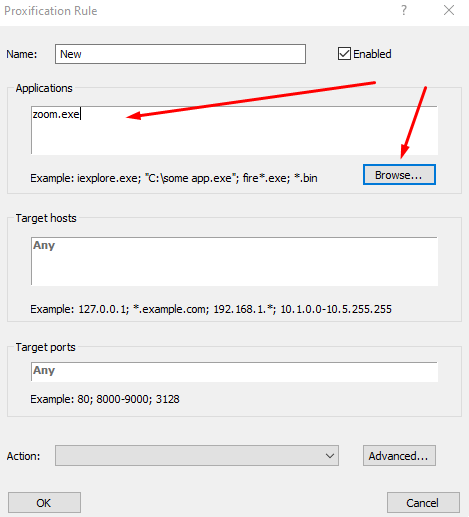Open the Action combo box
Screen dimensions: 469x517
pos(197,455)
